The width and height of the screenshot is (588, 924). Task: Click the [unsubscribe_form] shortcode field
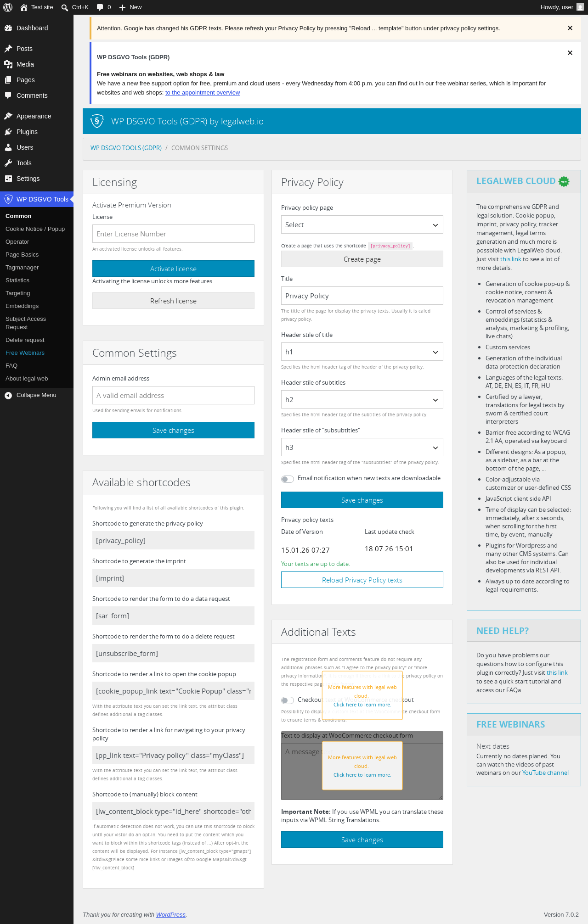click(x=173, y=653)
